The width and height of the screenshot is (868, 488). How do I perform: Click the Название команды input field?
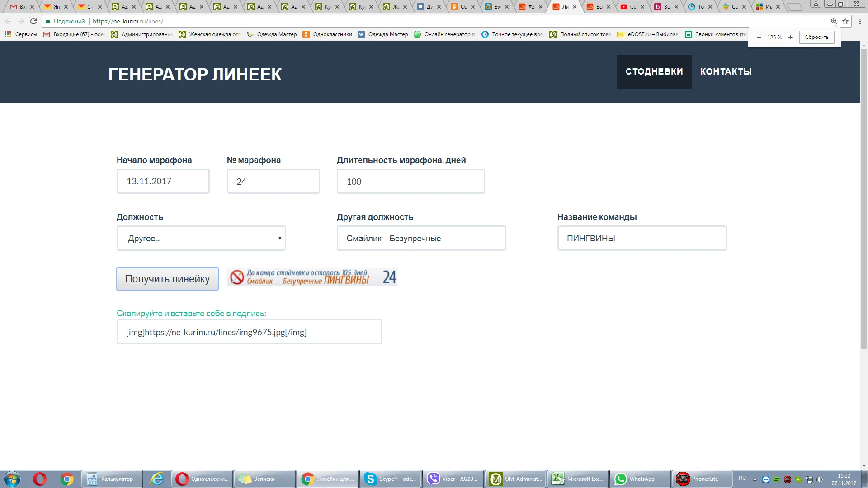(642, 238)
